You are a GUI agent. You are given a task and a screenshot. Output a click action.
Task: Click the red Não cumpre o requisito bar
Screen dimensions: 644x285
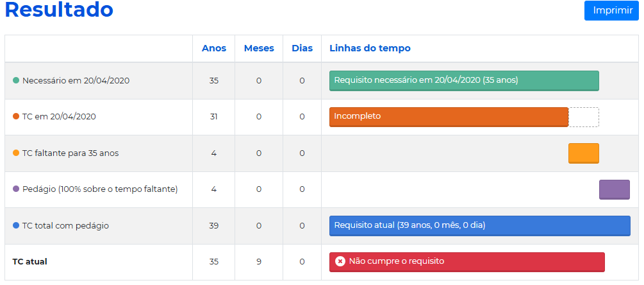466,262
